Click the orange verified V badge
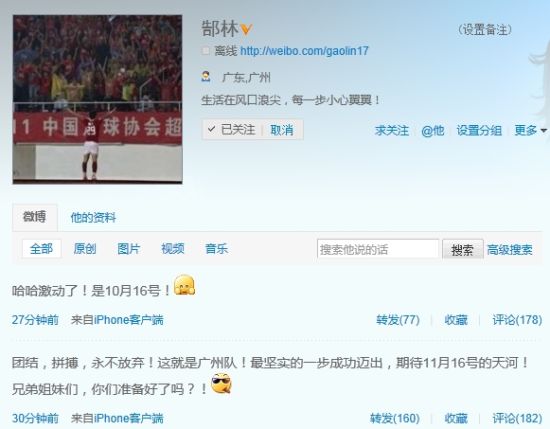The image size is (550, 429). (247, 29)
